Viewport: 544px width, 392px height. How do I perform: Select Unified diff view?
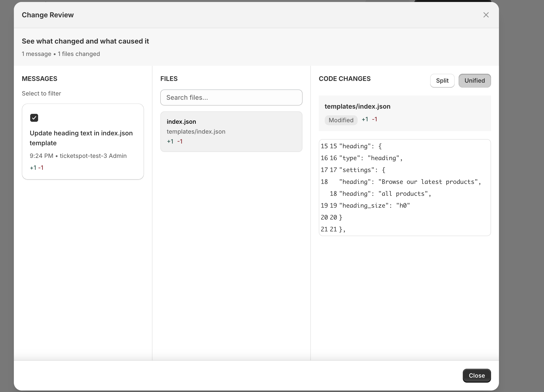[474, 81]
